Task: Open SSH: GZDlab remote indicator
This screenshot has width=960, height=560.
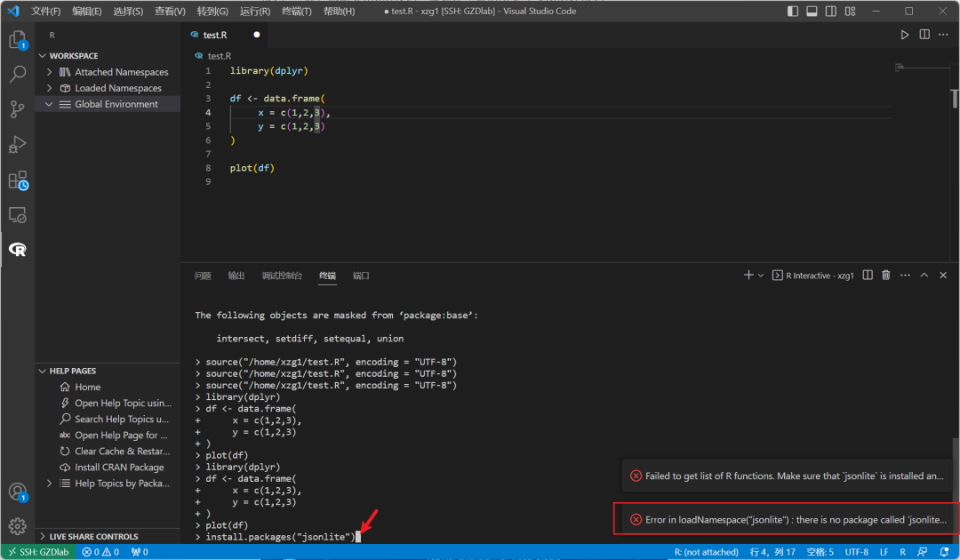Action: click(x=38, y=552)
